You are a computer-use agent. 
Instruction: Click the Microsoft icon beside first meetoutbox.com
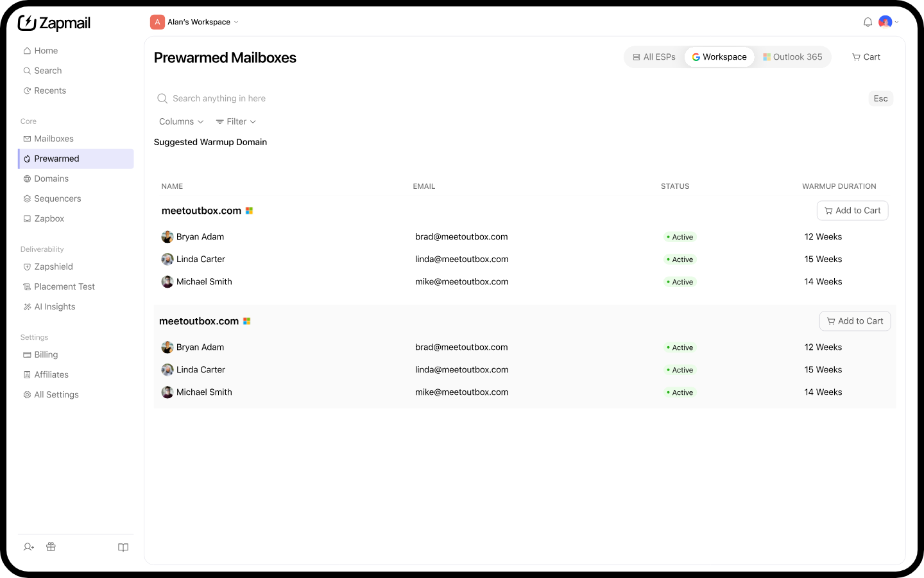250,211
